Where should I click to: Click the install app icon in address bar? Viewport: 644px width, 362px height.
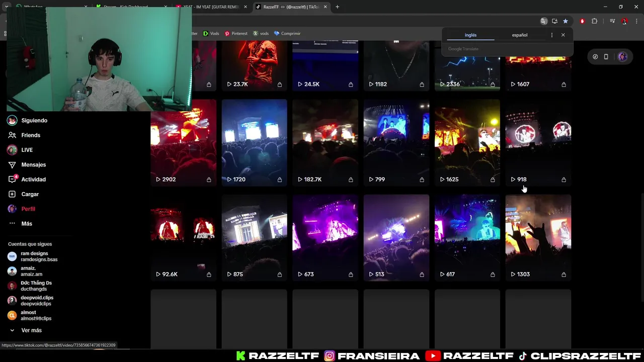554,21
